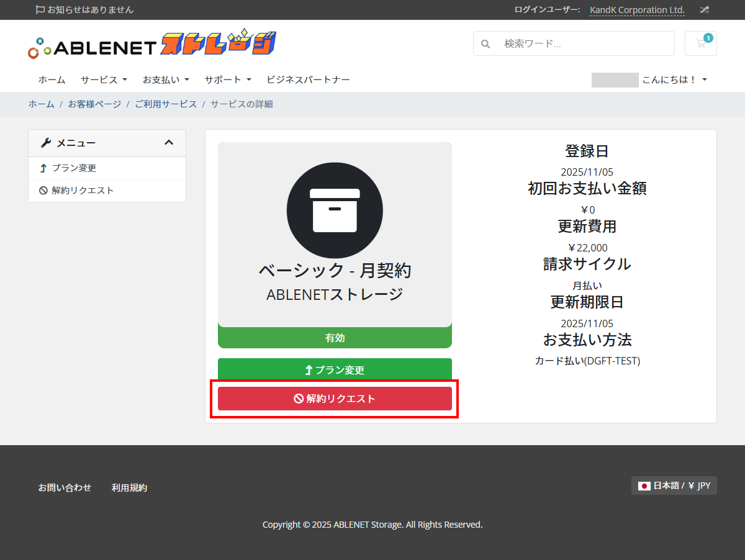This screenshot has height=560, width=745.
Task: Select プラン変更 in sidebar menu
Action: (74, 168)
